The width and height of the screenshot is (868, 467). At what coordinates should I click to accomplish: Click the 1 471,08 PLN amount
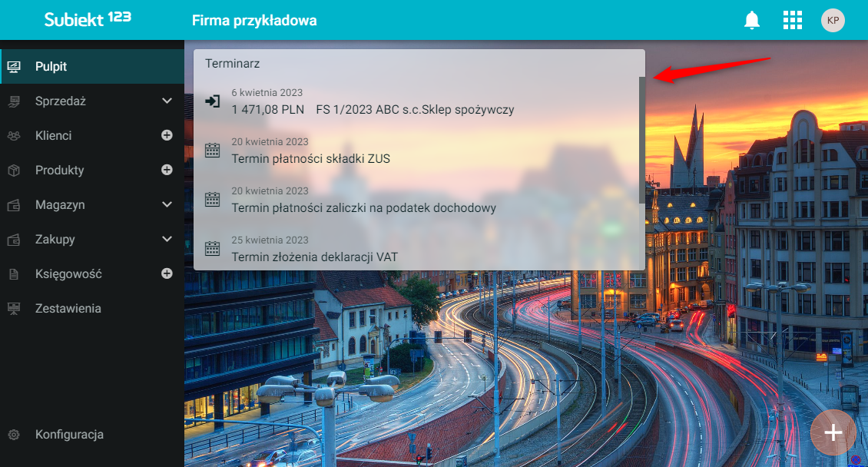(268, 110)
